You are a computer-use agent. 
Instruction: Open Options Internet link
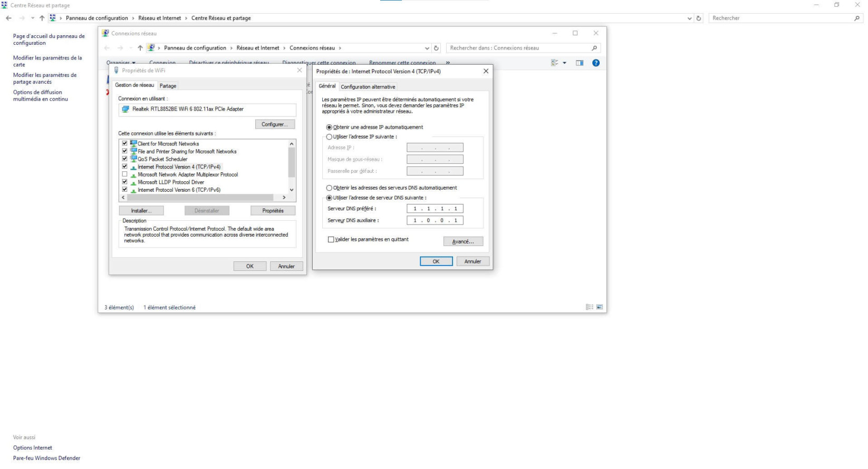(33, 448)
